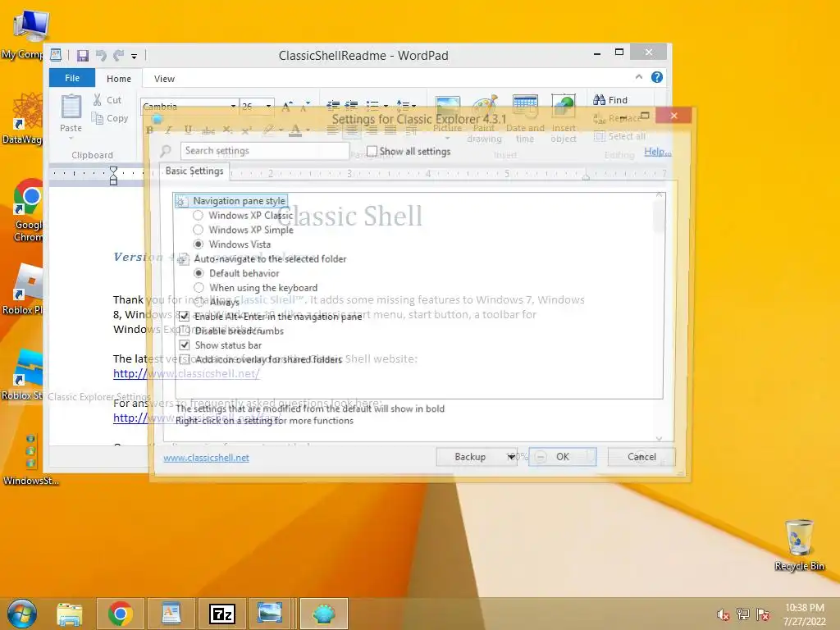Click the Paint drawing icon in WordPad
Screen dimensions: 840x630
486,107
